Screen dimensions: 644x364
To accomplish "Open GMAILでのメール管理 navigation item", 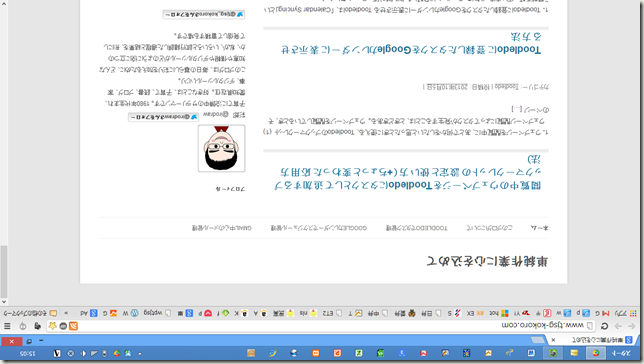I will click(x=221, y=228).
